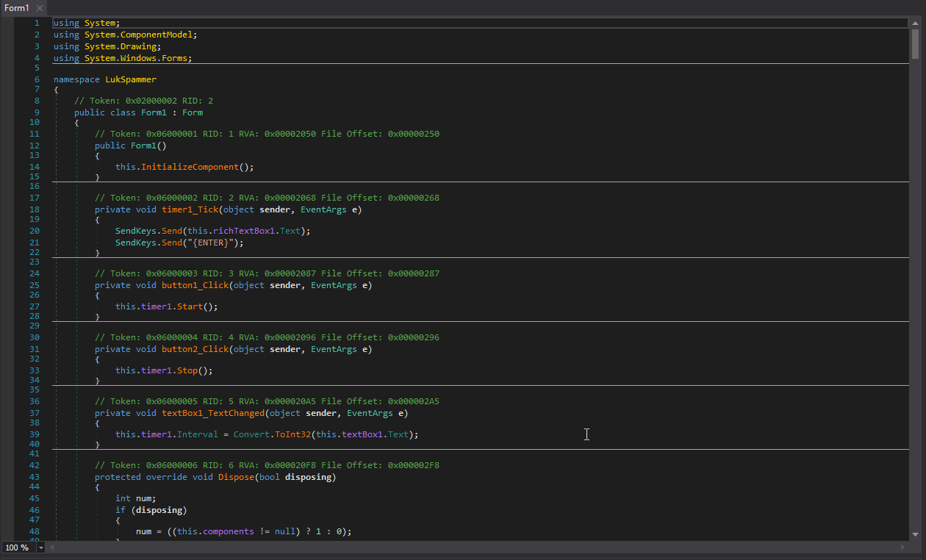Click the Form base class after the colon
Screen dimensions: 926x560
click(193, 112)
